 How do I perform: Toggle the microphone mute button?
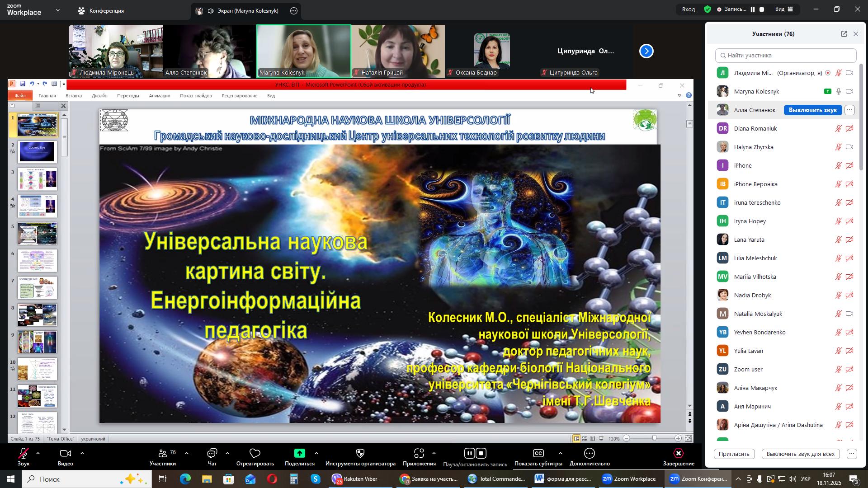(x=24, y=454)
